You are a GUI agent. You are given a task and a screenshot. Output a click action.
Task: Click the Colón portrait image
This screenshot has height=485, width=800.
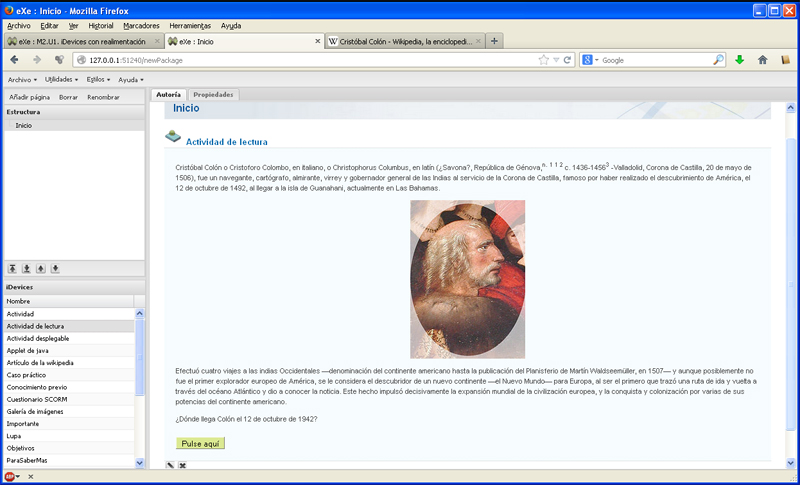click(467, 279)
